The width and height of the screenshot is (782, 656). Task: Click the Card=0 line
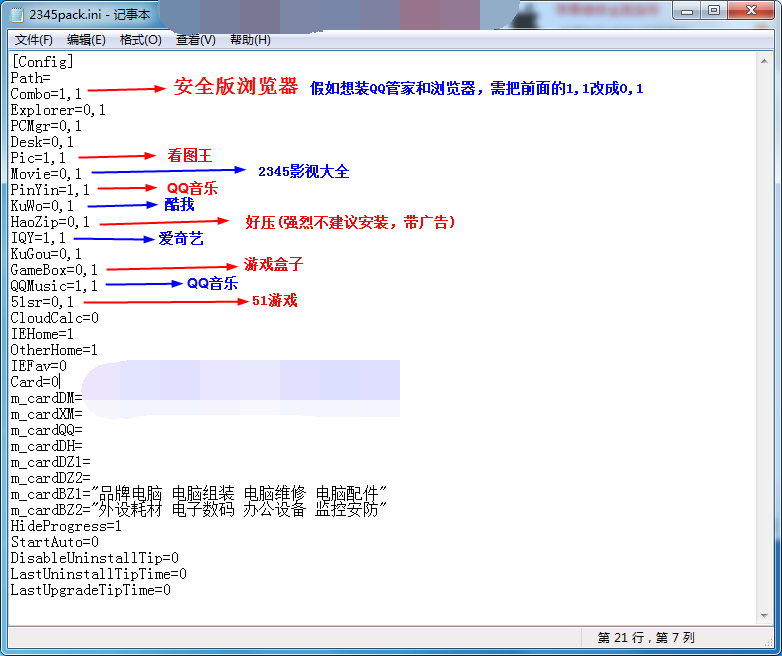pos(34,382)
